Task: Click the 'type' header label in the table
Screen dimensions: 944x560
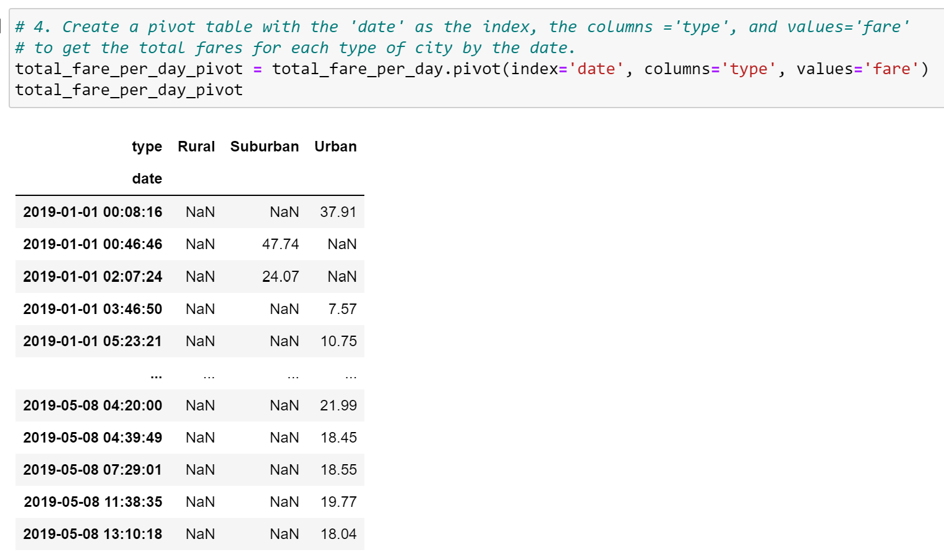Action: pyautogui.click(x=147, y=147)
